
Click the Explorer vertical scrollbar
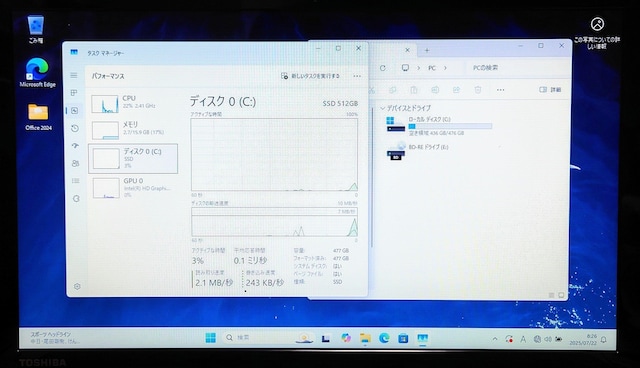click(x=372, y=177)
